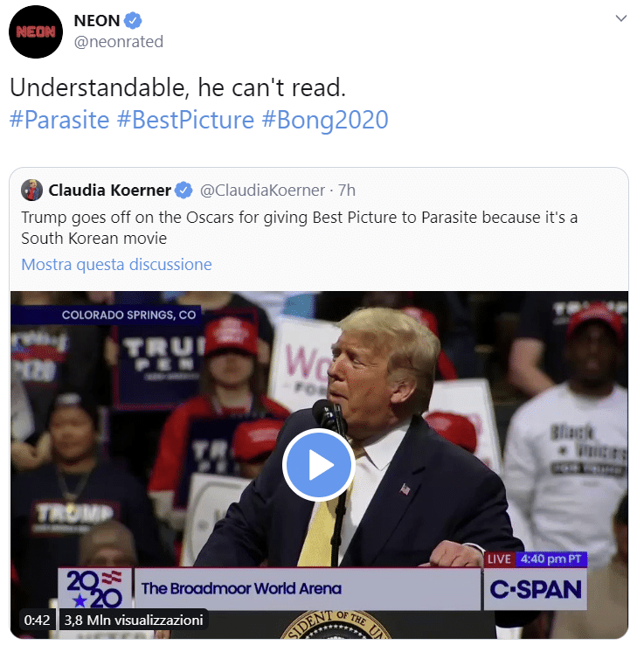
Task: Click the 0:42 video duration label
Action: point(37,620)
